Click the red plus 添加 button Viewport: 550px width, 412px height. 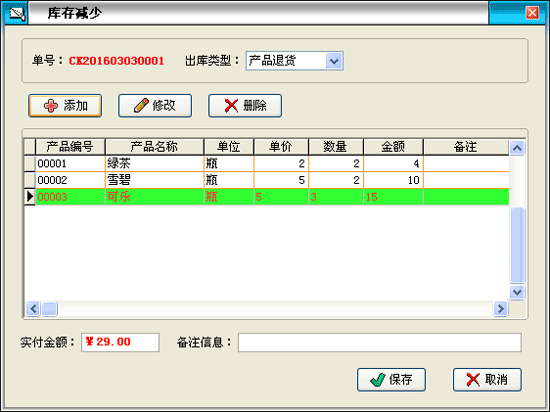click(x=65, y=106)
